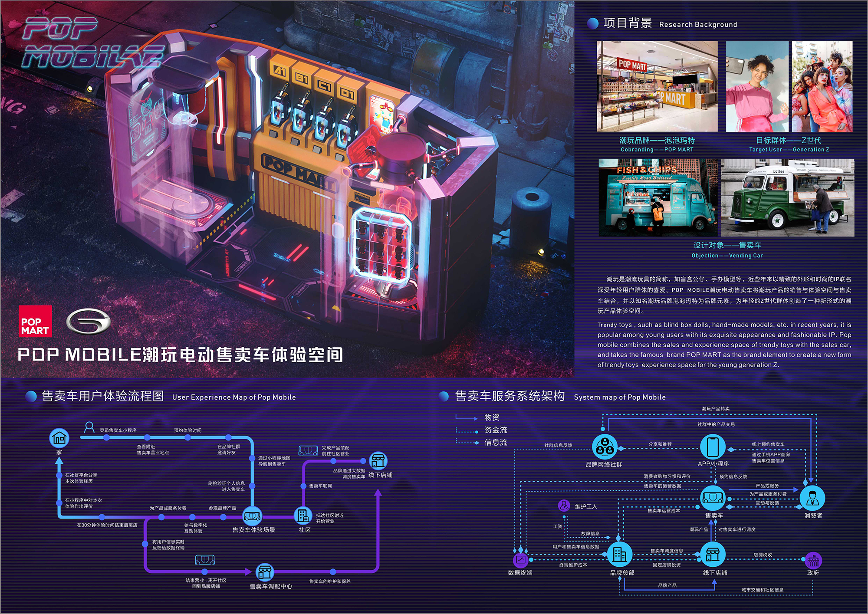Click the 信息流 legend line
Viewport: 868px width, 614px height.
coord(467,443)
